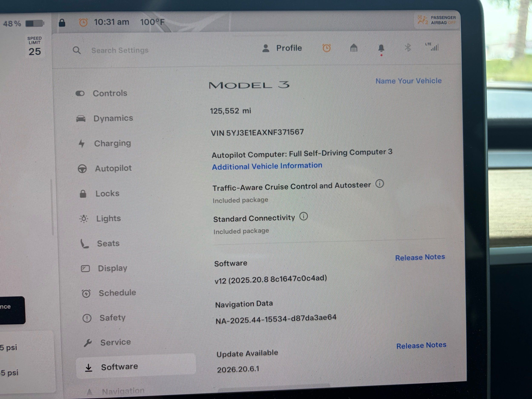The image size is (532, 399).
Task: Open the Controls menu
Action: click(110, 93)
